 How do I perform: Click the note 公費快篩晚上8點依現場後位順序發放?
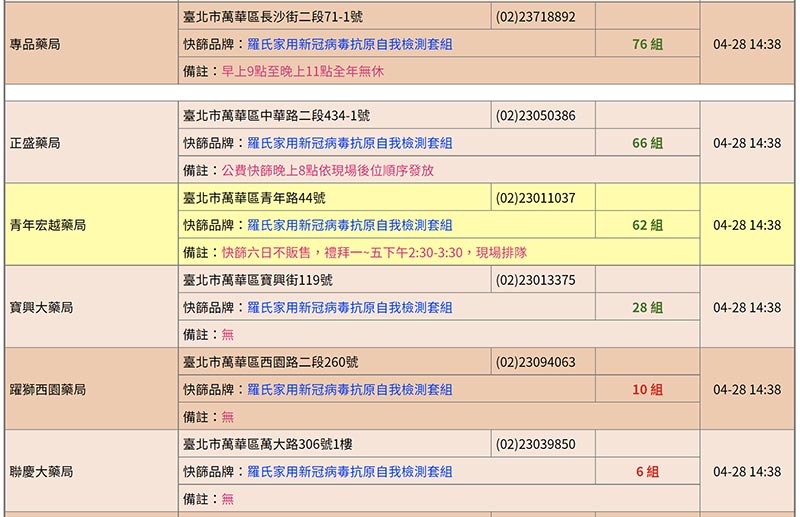tap(328, 170)
